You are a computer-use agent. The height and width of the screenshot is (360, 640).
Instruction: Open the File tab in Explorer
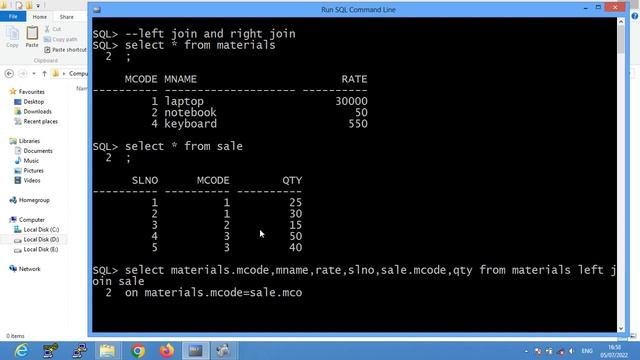(13, 16)
